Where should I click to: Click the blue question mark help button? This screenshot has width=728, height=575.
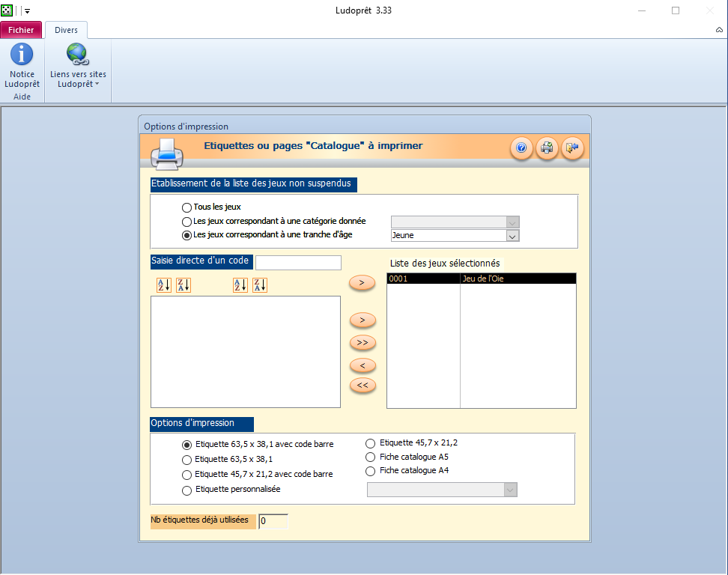click(522, 148)
